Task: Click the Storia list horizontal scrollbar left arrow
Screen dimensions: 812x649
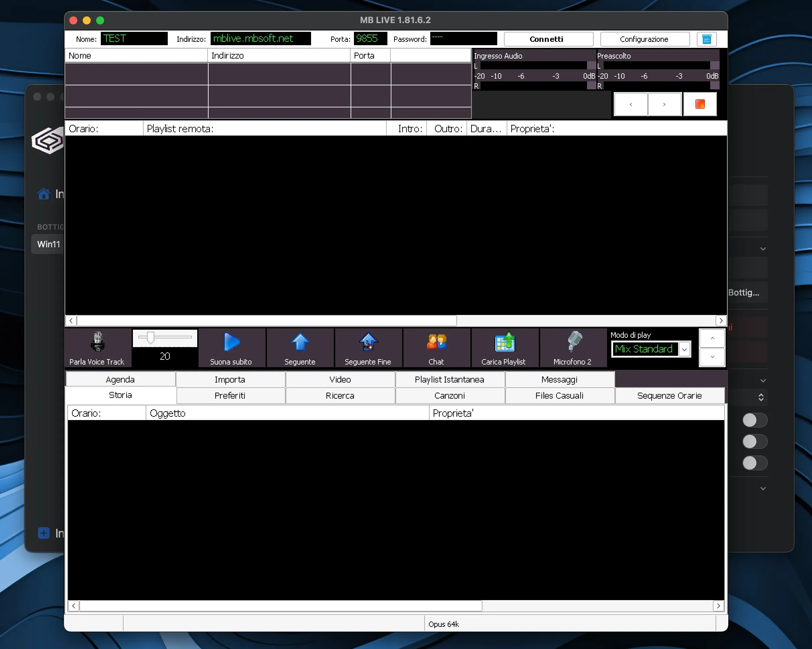Action: [x=73, y=606]
